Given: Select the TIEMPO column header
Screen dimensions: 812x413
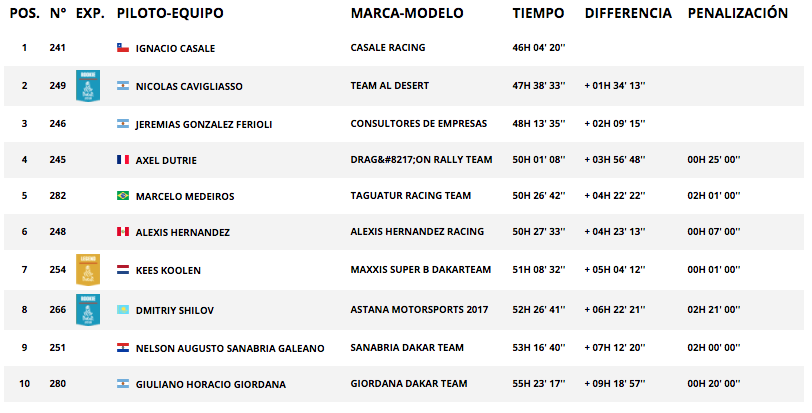Looking at the screenshot, I should (538, 13).
